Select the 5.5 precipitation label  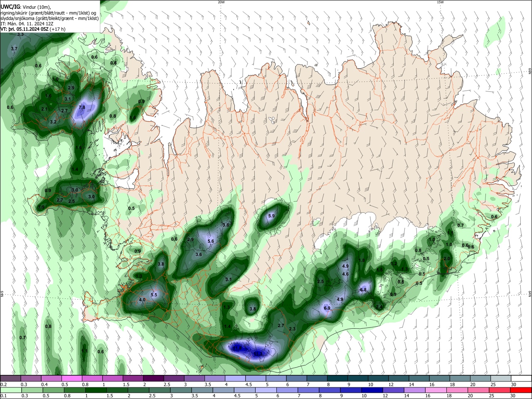(154, 295)
